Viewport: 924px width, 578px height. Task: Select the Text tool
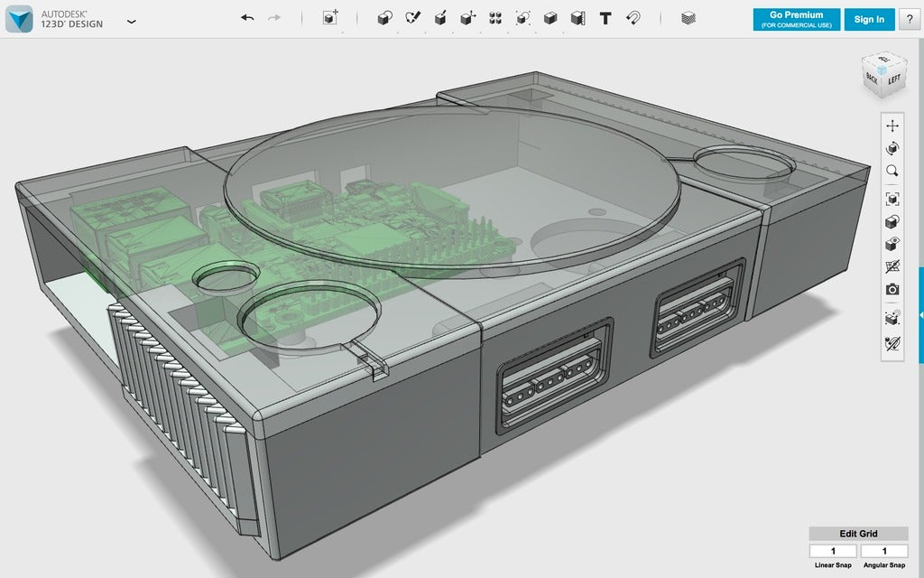coord(605,18)
